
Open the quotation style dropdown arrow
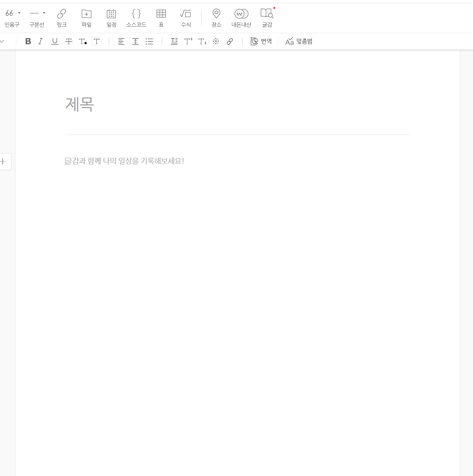19,13
